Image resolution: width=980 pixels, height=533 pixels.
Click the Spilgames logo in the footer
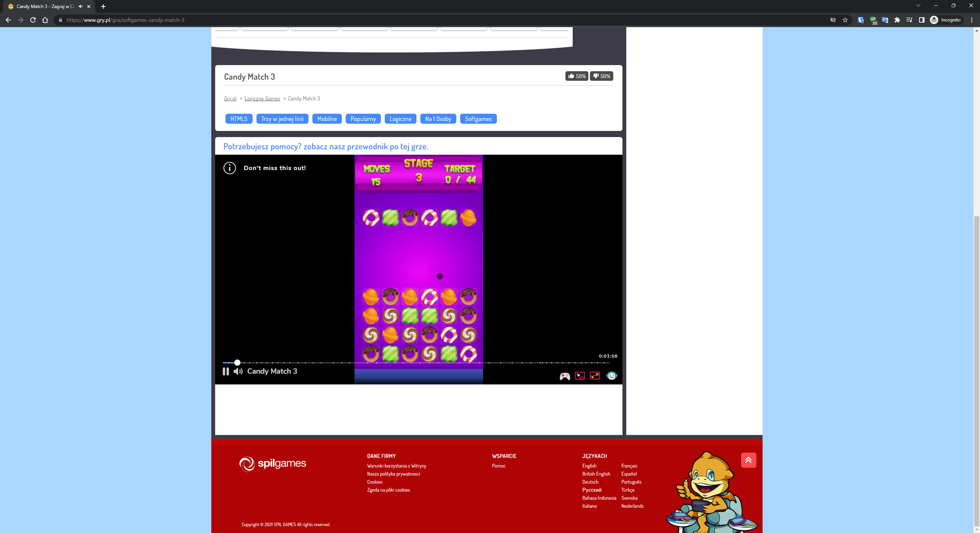(x=273, y=464)
